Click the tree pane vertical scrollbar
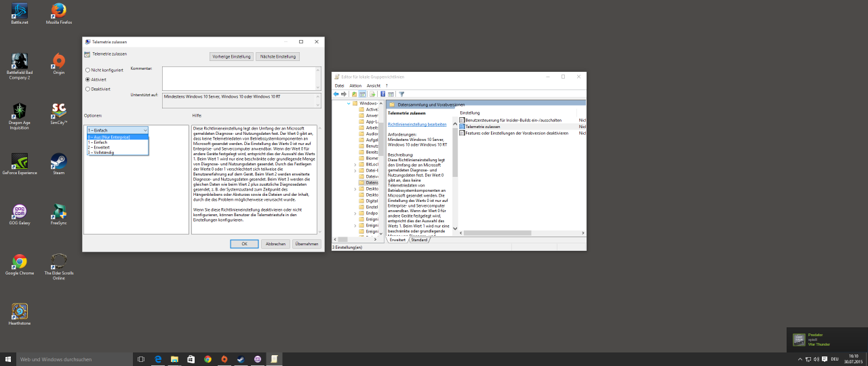 (382, 169)
